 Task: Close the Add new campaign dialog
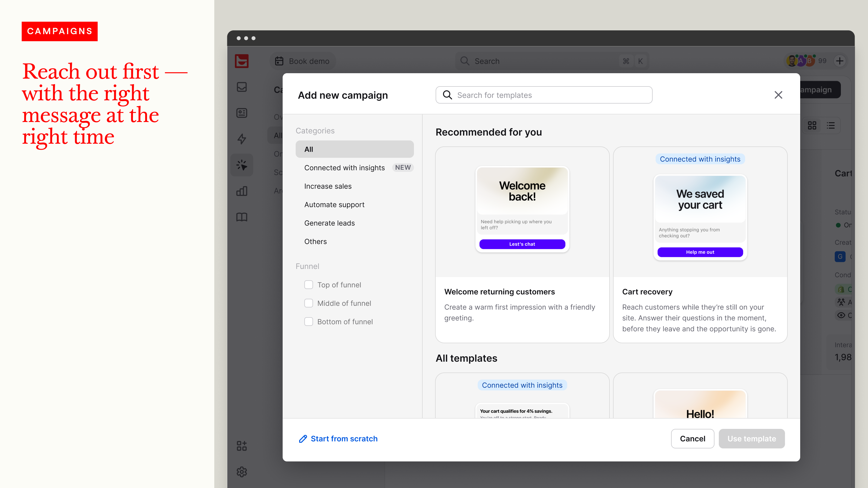778,95
